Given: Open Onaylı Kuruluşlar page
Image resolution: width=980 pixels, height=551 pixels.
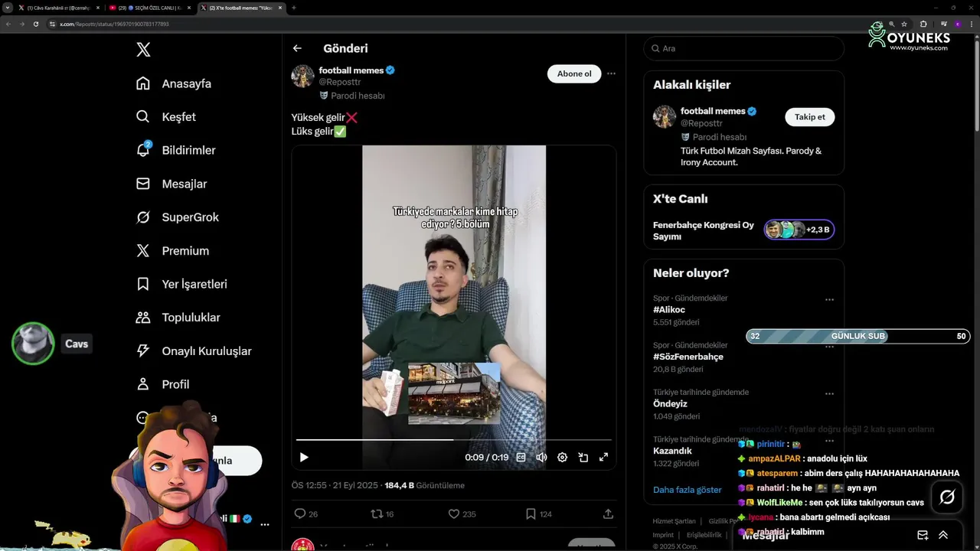Looking at the screenshot, I should coord(193,350).
